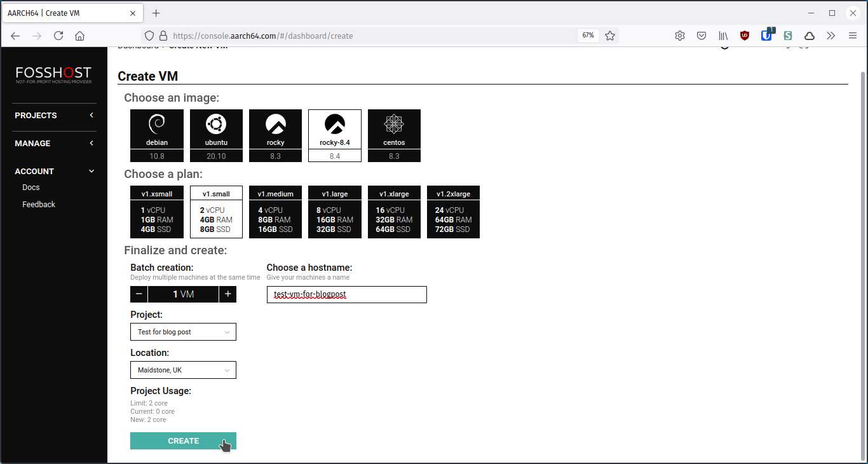Screen dimensions: 868x464
Task: Select the rocky-8.4 image tile
Action: tap(335, 135)
